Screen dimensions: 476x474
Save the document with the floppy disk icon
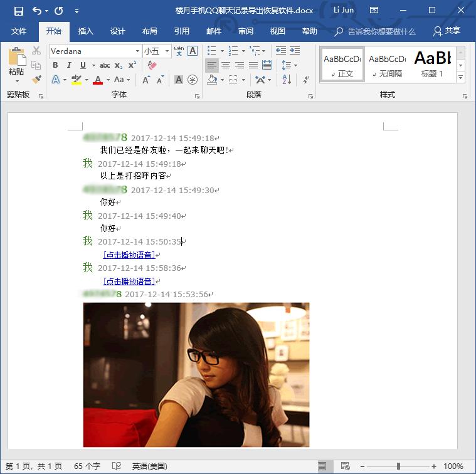[19, 11]
